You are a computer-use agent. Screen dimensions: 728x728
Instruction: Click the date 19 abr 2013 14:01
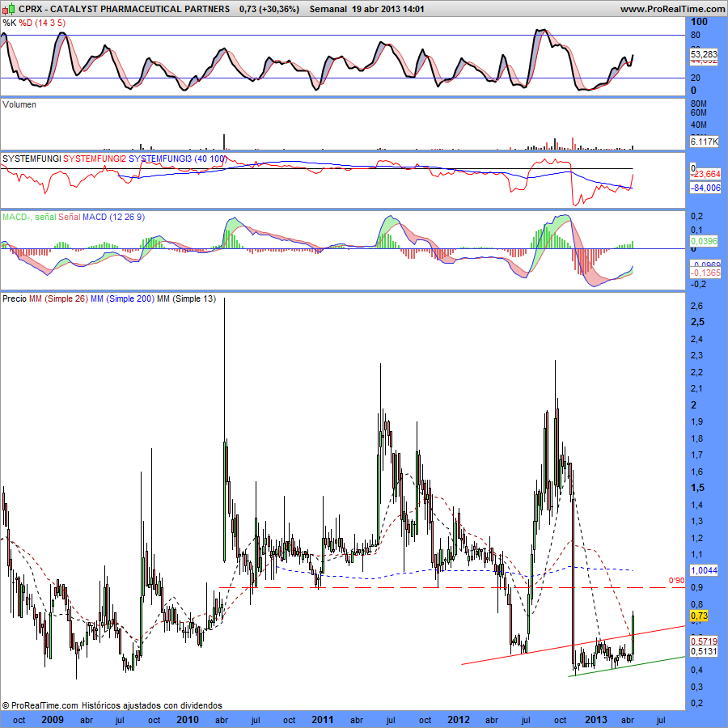387,9
